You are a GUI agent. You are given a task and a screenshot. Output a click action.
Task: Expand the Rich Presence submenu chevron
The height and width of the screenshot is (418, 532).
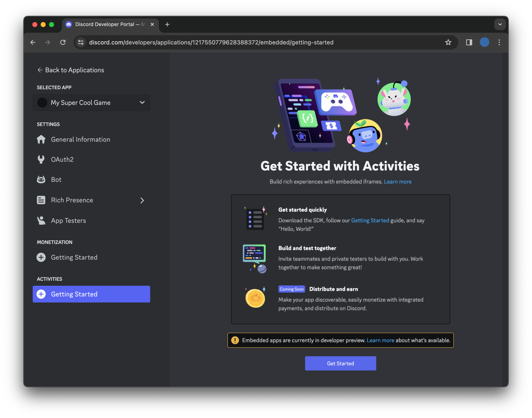pyautogui.click(x=142, y=200)
